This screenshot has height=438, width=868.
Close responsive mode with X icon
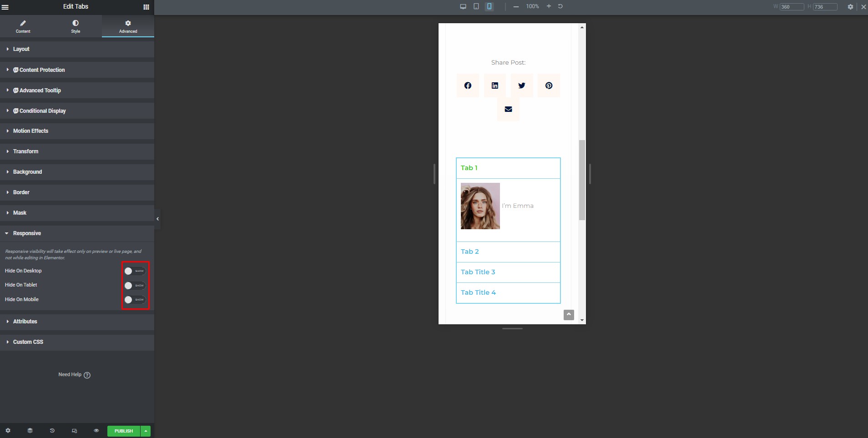(x=863, y=7)
